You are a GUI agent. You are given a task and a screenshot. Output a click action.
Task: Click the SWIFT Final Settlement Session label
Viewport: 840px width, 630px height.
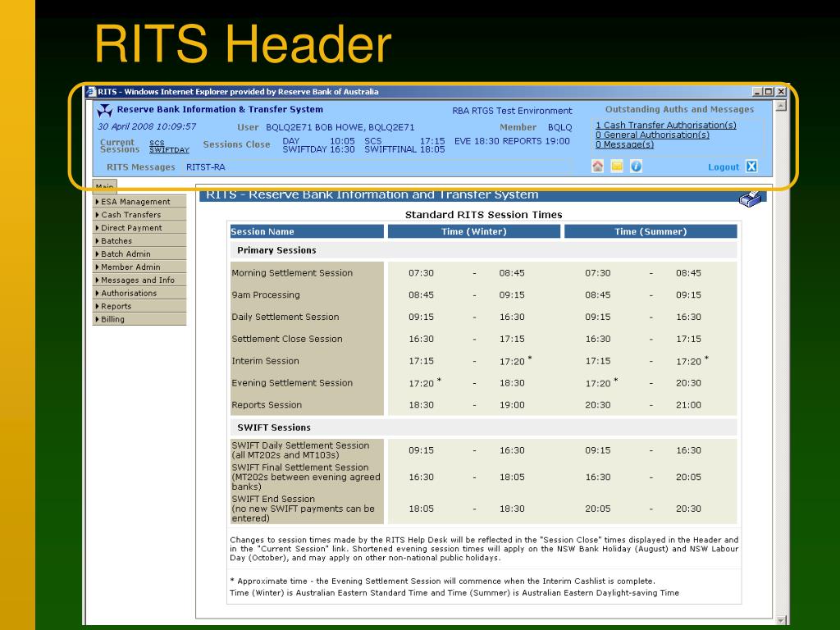click(306, 477)
